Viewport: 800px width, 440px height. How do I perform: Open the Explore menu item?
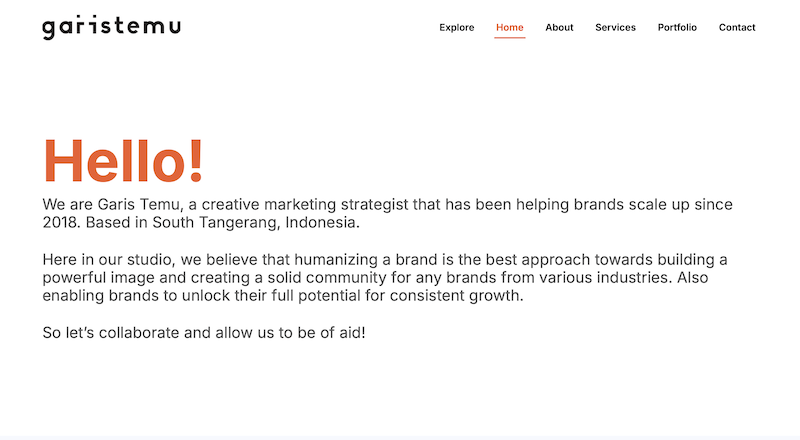point(457,28)
